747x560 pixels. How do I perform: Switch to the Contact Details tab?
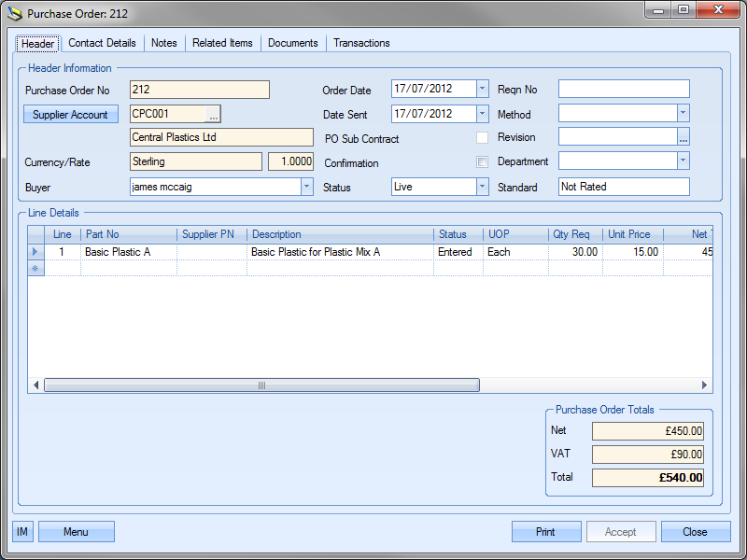tap(102, 43)
